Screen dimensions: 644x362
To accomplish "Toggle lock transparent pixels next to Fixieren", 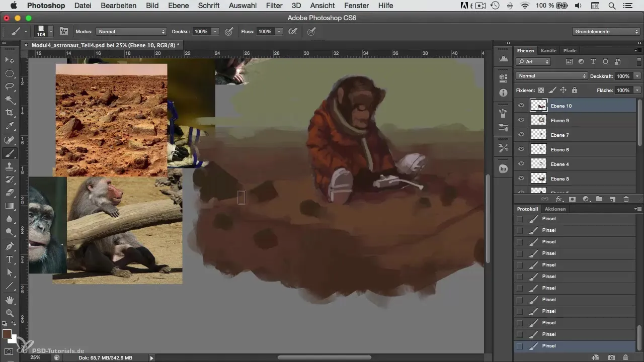I will pyautogui.click(x=541, y=90).
